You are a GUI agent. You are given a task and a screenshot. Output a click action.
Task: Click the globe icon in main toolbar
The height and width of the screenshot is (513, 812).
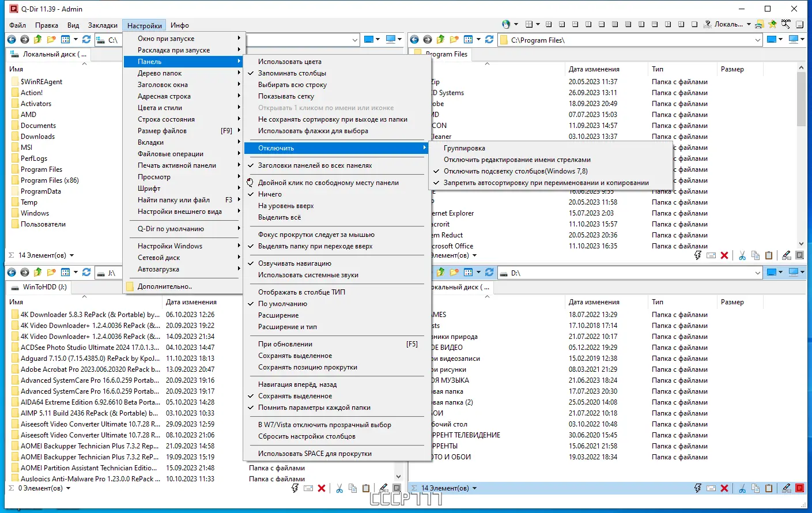pos(506,24)
